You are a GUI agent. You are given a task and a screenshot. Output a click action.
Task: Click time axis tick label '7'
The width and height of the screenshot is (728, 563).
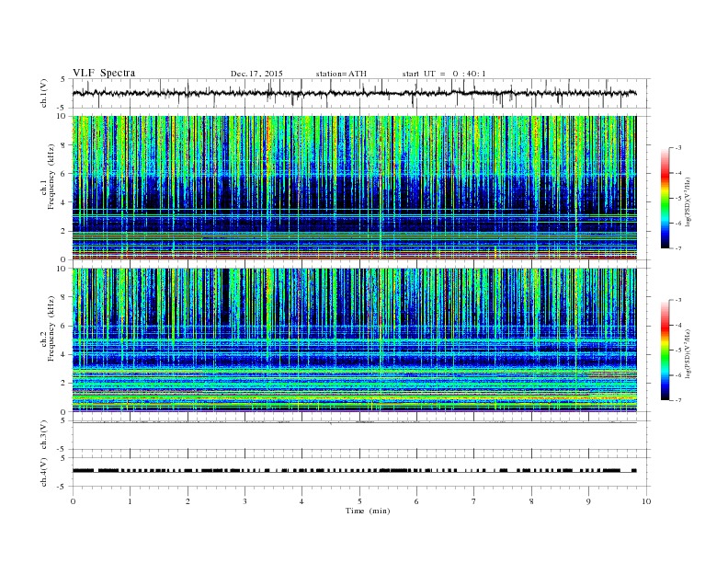point(474,501)
